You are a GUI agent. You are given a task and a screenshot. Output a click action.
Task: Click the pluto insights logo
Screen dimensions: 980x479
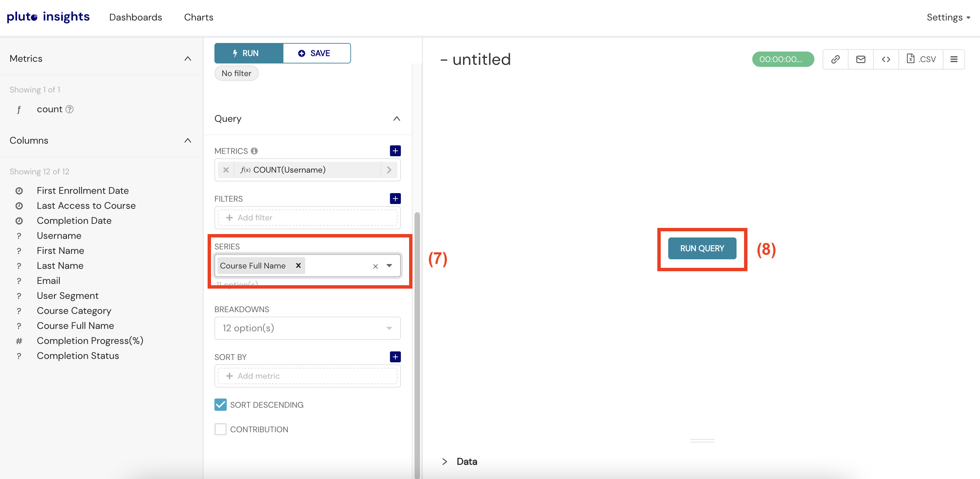pyautogui.click(x=48, y=17)
